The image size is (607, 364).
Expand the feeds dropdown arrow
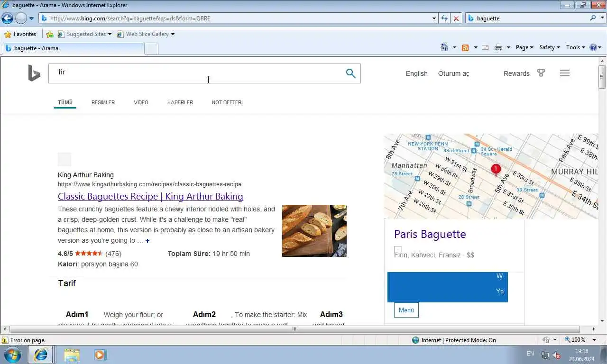(475, 47)
